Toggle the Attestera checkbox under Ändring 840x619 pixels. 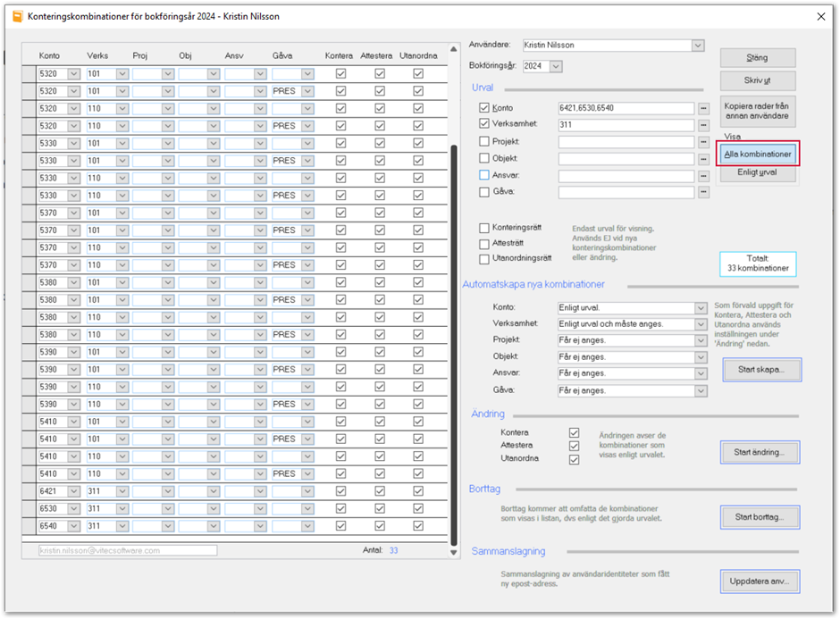574,446
